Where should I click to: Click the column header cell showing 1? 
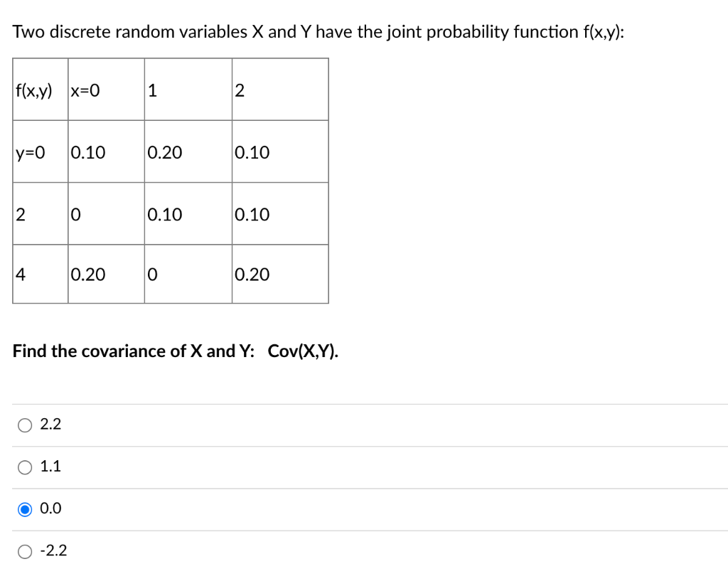187,88
